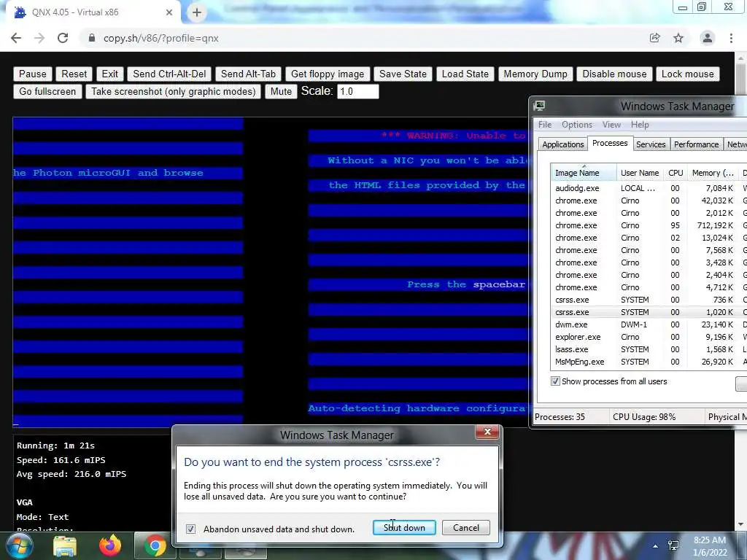This screenshot has height=560, width=747.
Task: Click Send Alt-Tab button
Action: pyautogui.click(x=248, y=74)
